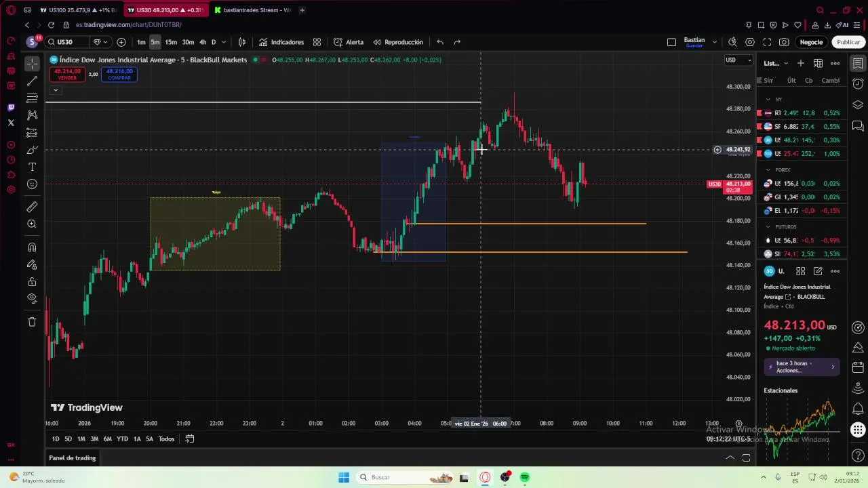The width and height of the screenshot is (868, 488).
Task: Open the layout setup square icon
Action: pos(671,42)
